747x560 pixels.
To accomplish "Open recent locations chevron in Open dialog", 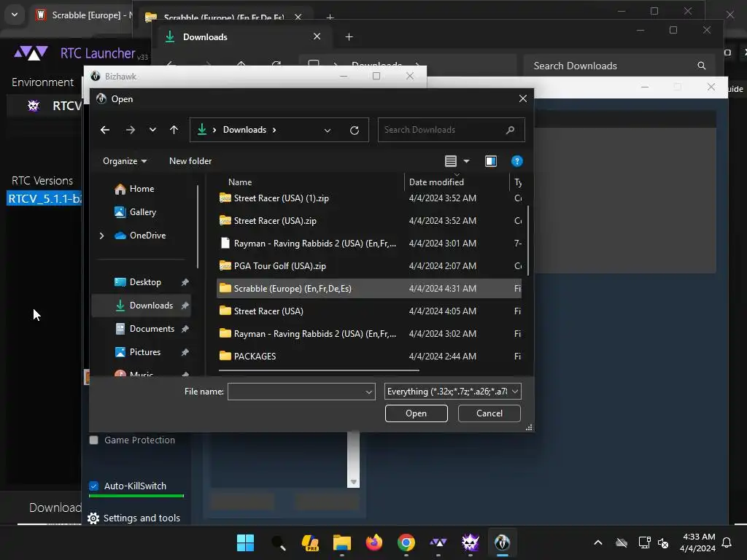I will point(152,130).
